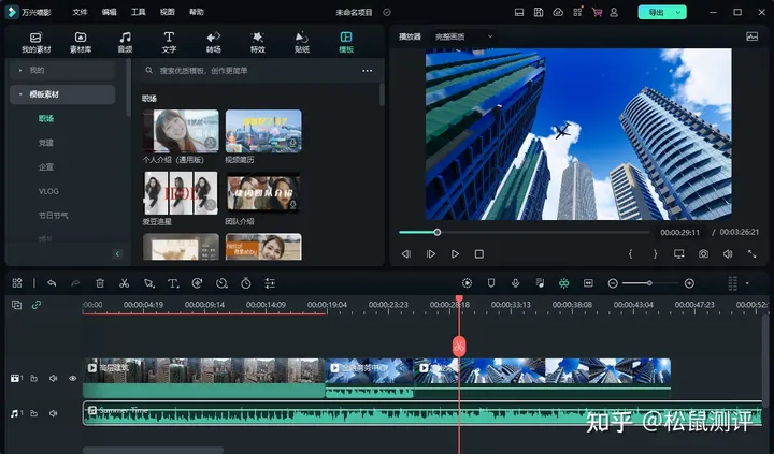Open the shopping cart icon in title bar
The image size is (774, 456).
[x=597, y=12]
